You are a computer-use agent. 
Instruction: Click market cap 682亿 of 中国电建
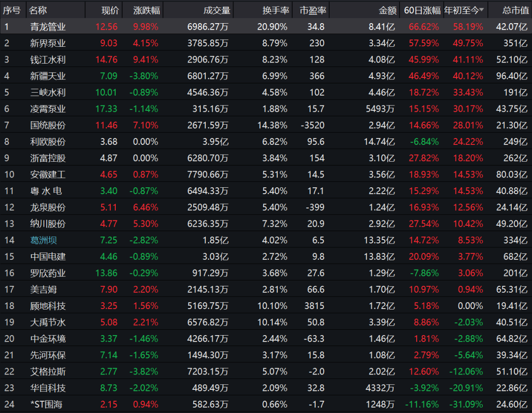pyautogui.click(x=515, y=257)
